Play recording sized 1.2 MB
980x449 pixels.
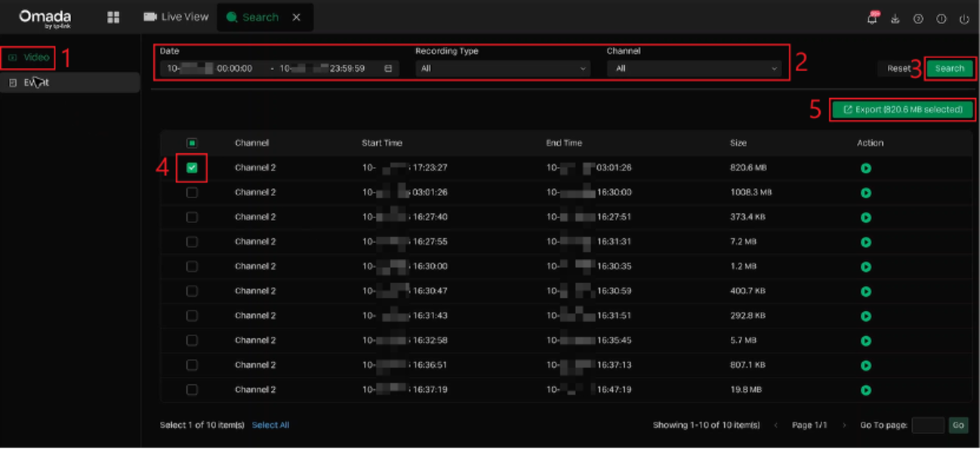866,267
